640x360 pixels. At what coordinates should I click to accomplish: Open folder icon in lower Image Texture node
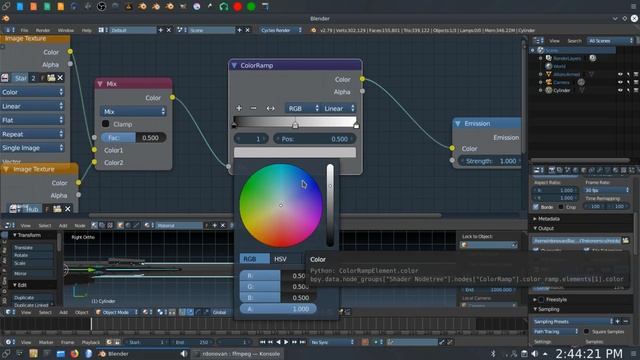(x=58, y=209)
